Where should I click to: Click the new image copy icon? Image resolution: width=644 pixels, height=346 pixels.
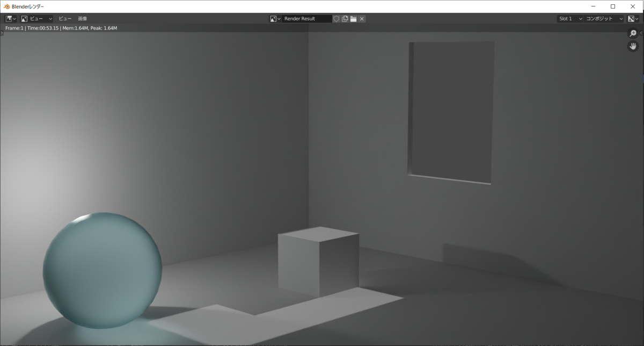pos(345,18)
